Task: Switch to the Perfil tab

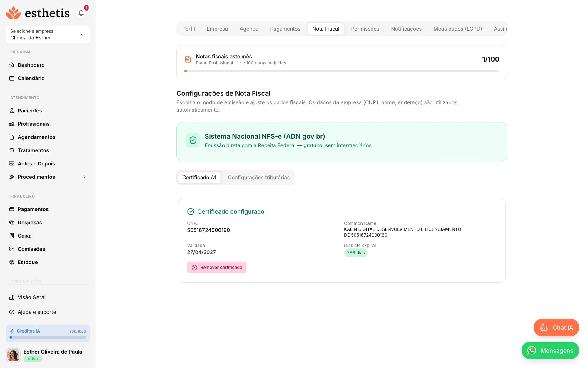Action: [x=188, y=29]
